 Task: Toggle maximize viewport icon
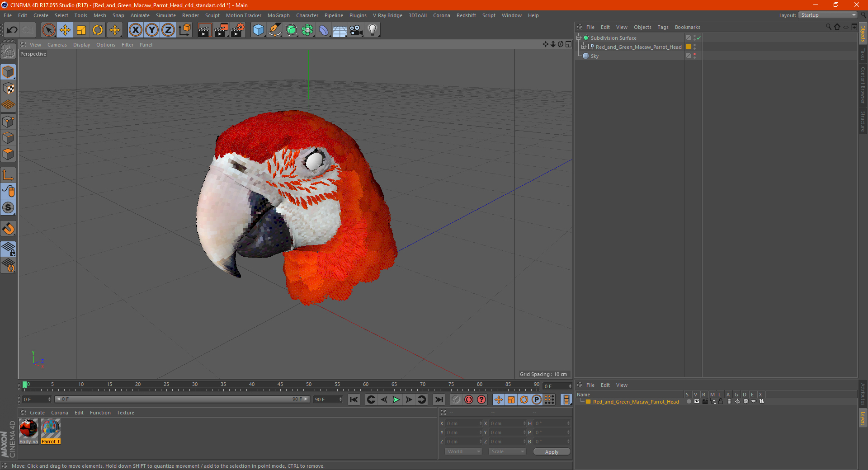pyautogui.click(x=568, y=44)
